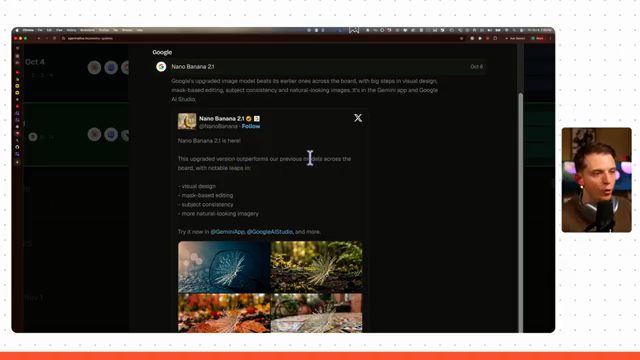Open the Chrome three-dot menu
This screenshot has height=360, width=640.
(550, 38)
